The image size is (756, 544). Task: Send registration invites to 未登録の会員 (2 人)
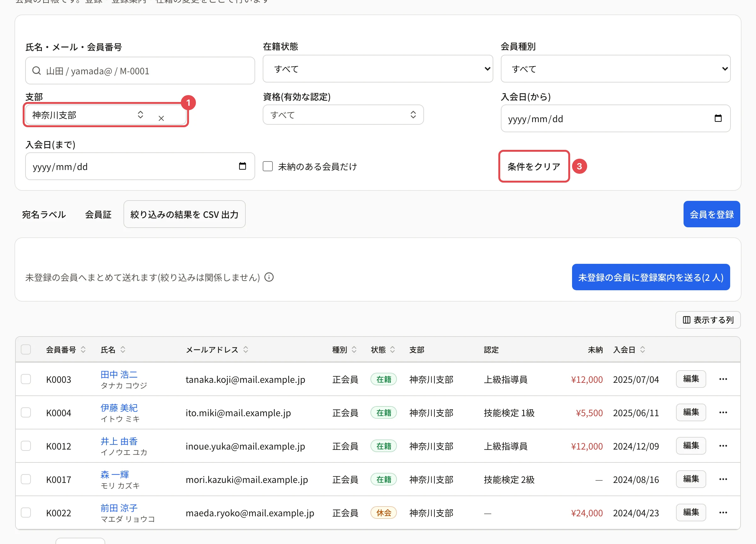click(x=651, y=277)
